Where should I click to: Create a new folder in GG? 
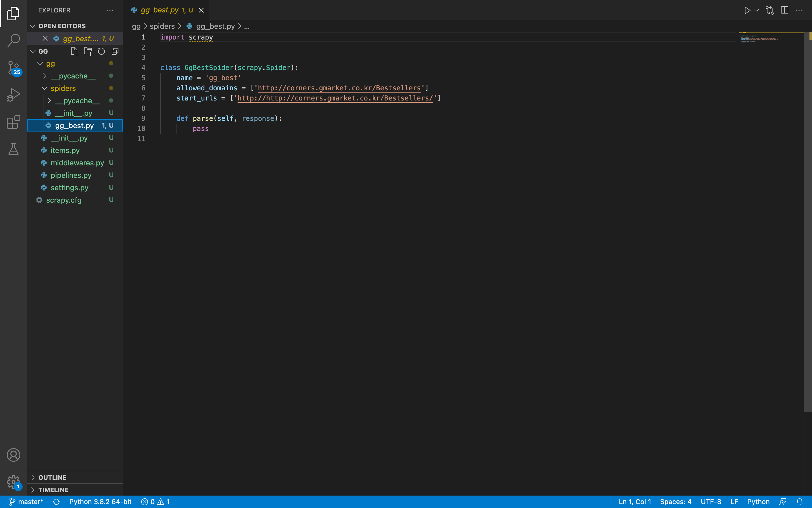pyautogui.click(x=88, y=51)
